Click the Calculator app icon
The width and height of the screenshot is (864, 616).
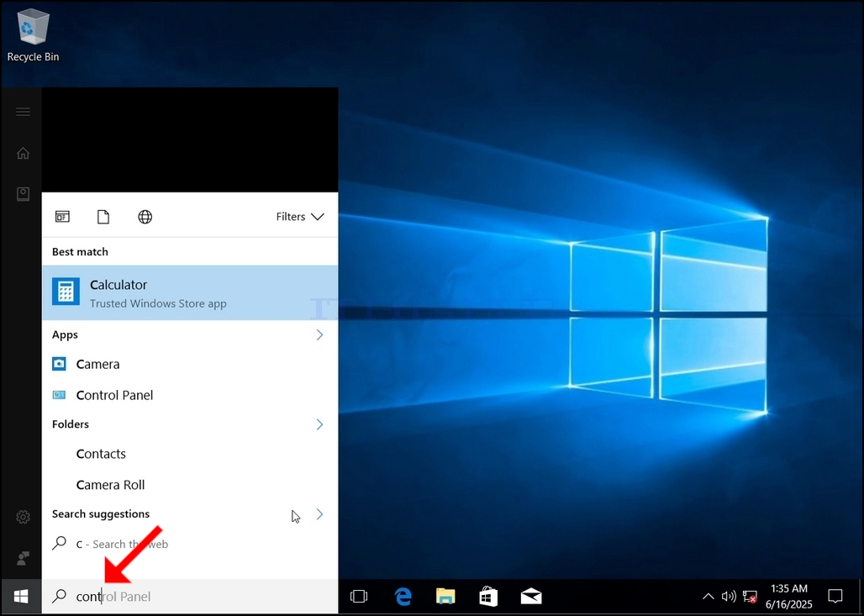(66, 292)
